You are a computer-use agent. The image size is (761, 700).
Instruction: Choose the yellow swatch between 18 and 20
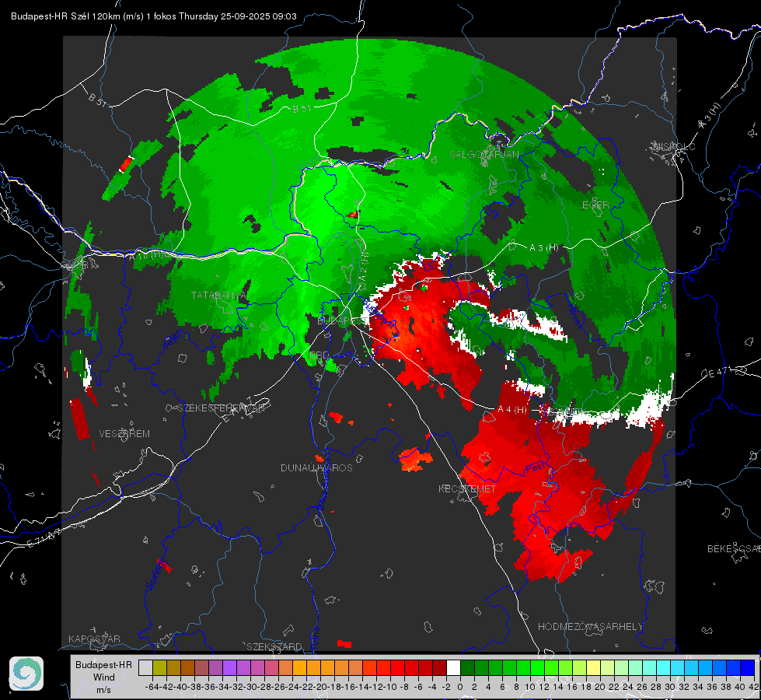pyautogui.click(x=593, y=667)
